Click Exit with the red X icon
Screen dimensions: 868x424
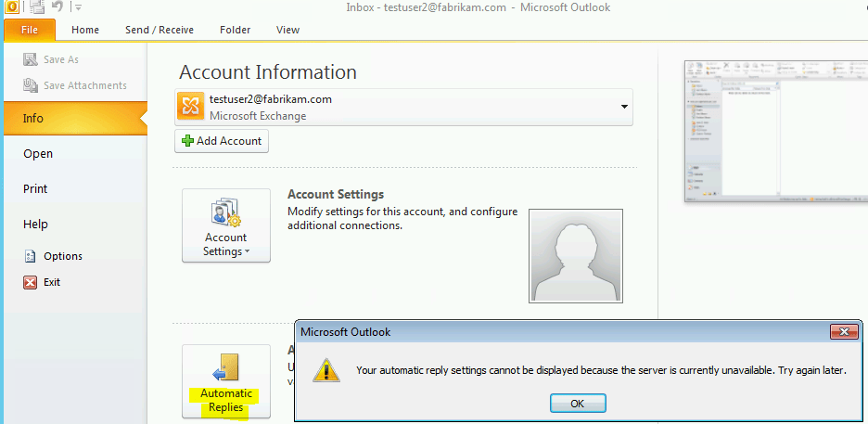tap(42, 282)
